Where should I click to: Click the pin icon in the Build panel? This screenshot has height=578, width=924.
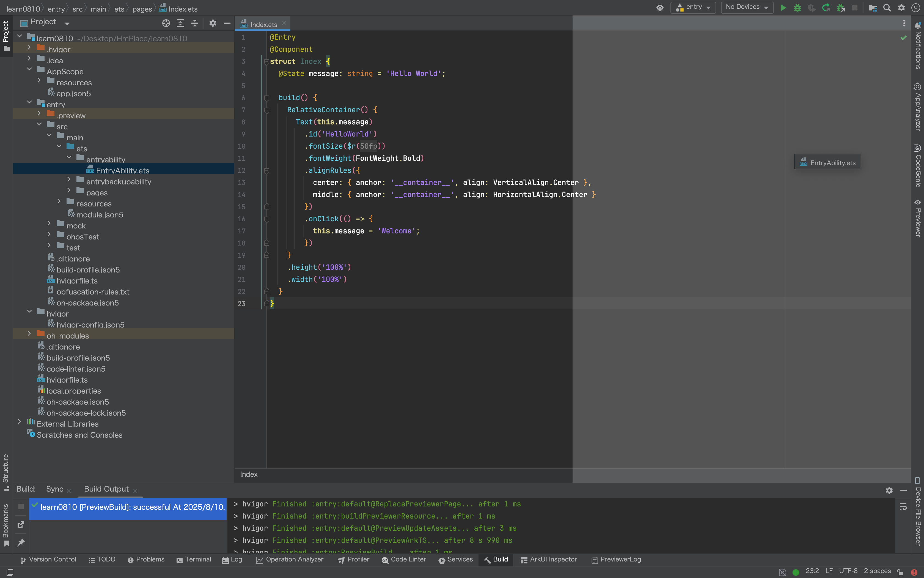pos(21,542)
